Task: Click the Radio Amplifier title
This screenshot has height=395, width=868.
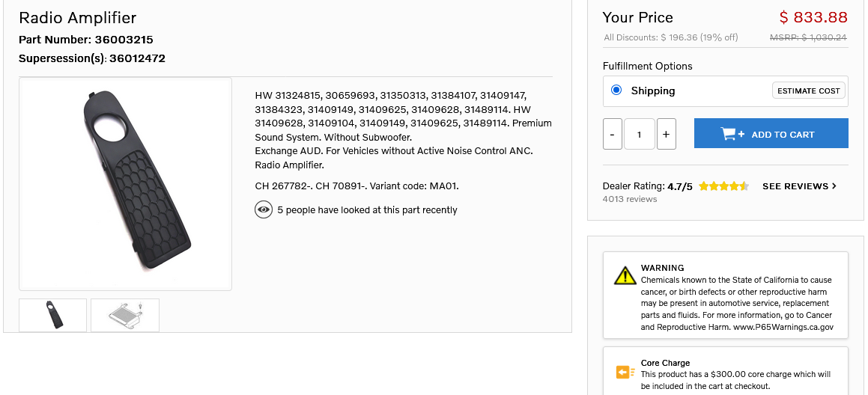Action: coord(78,18)
